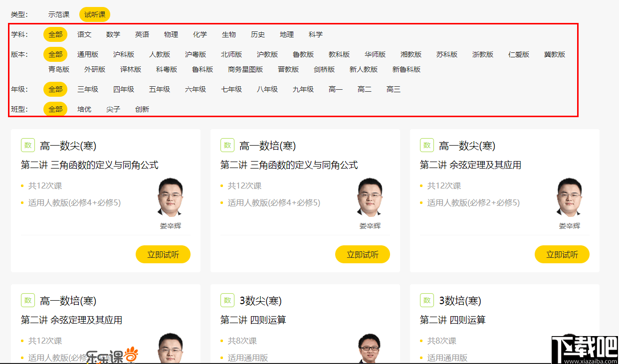Viewport: 619px width, 364px height.
Task: Select 全部 in the 班型 filter row
Action: [55, 109]
